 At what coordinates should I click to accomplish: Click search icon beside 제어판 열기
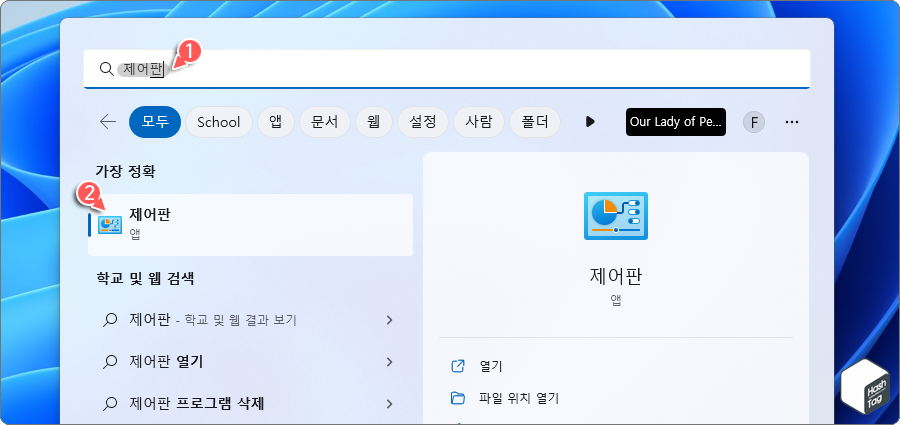pos(110,362)
